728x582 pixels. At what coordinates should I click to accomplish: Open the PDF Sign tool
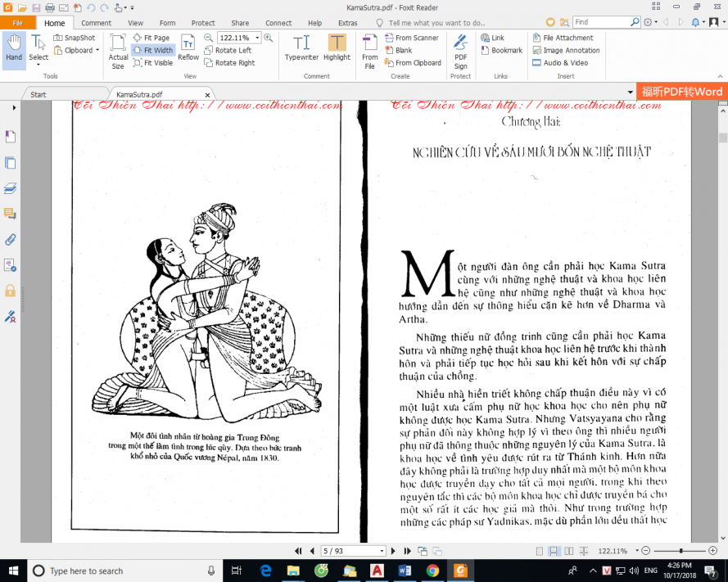460,51
